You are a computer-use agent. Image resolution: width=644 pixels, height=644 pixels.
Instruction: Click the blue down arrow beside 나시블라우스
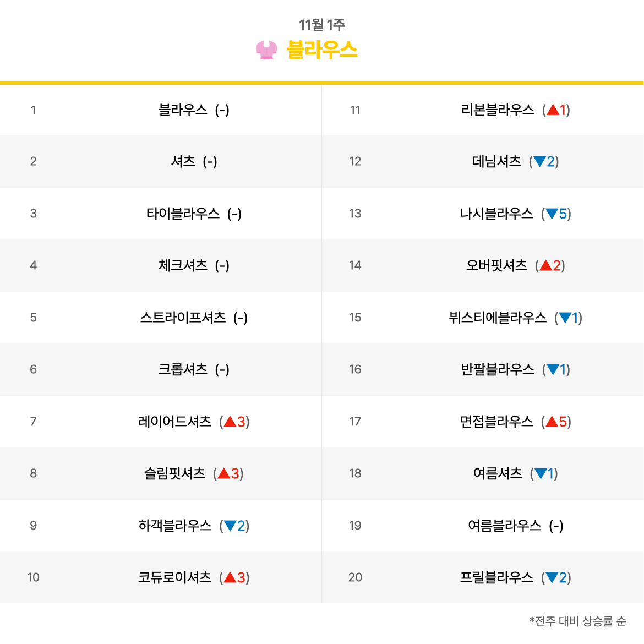point(552,214)
